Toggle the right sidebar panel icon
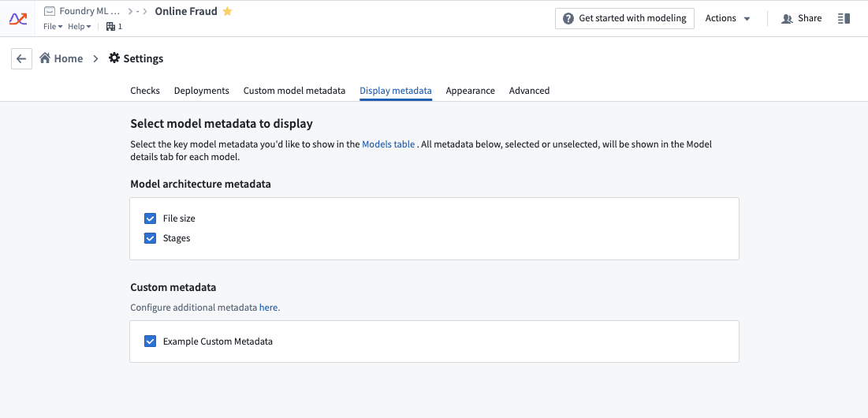This screenshot has height=418, width=868. 844,18
